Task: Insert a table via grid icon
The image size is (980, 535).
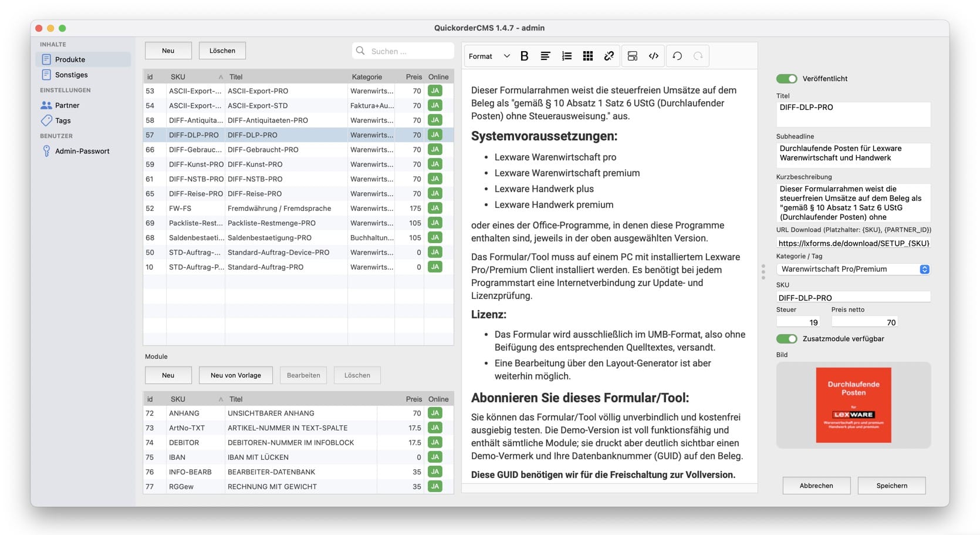Action: click(587, 56)
